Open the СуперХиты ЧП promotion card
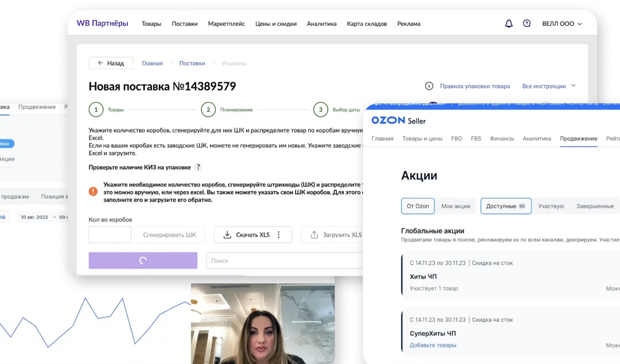The width and height of the screenshot is (620, 364). pyautogui.click(x=510, y=331)
